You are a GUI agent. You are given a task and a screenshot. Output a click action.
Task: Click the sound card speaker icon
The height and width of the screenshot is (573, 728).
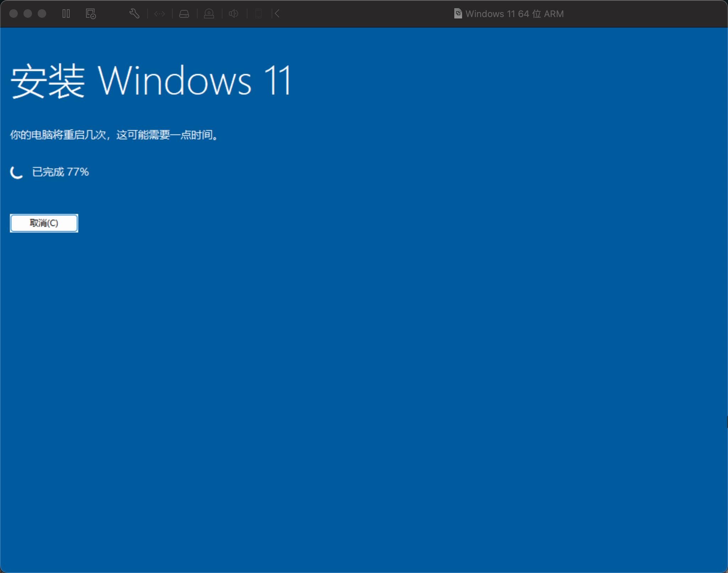point(234,14)
